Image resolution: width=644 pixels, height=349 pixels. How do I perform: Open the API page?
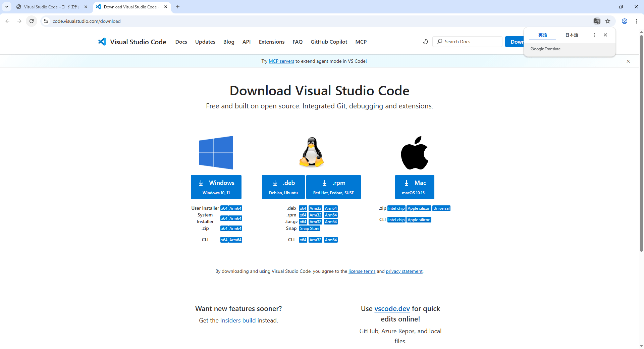pos(247,42)
